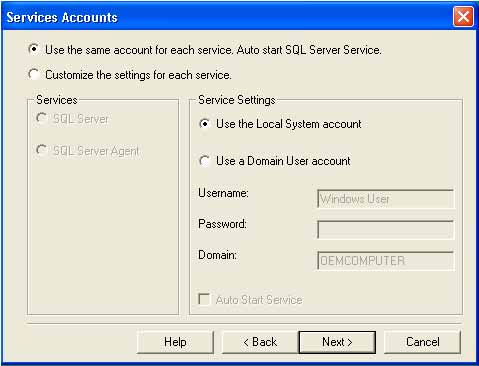Click the 'Username:' label
This screenshot has height=366, width=479.
pyautogui.click(x=223, y=193)
